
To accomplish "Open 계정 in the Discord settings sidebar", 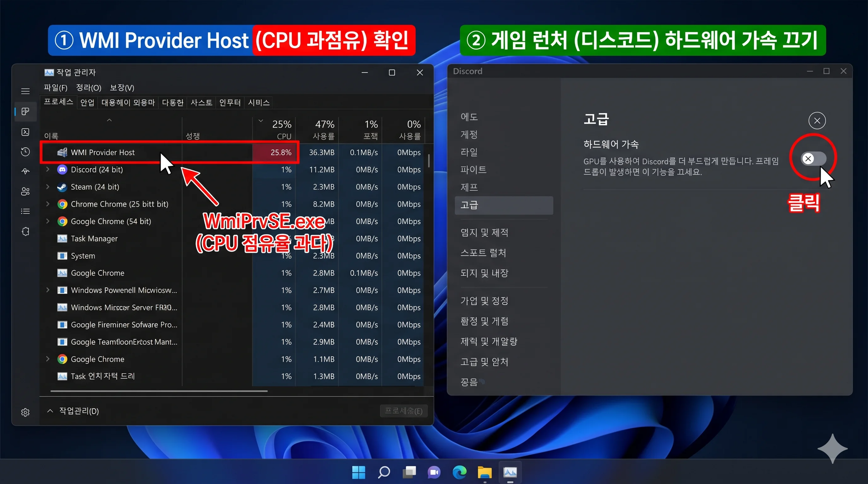I will [469, 135].
